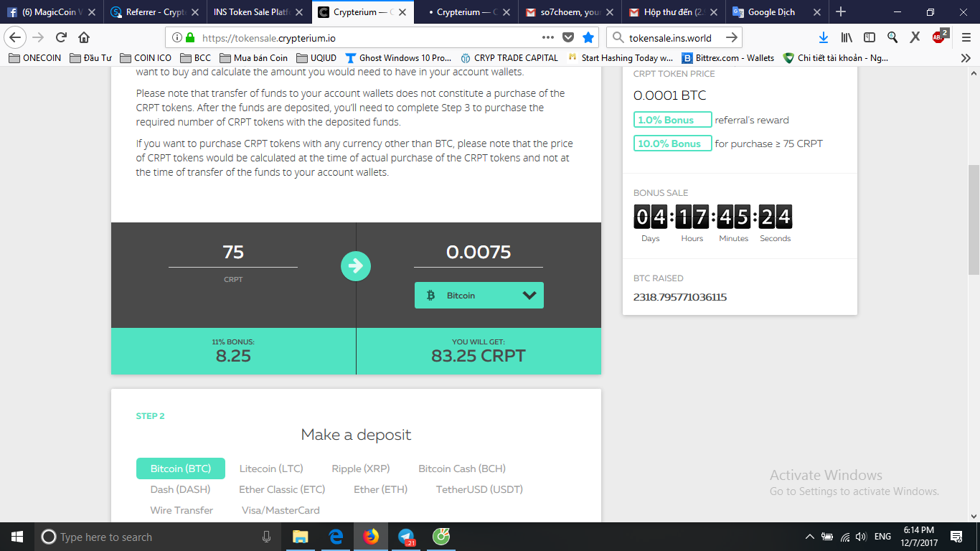Open the Library menu
Image resolution: width=980 pixels, height=551 pixels.
click(847, 38)
